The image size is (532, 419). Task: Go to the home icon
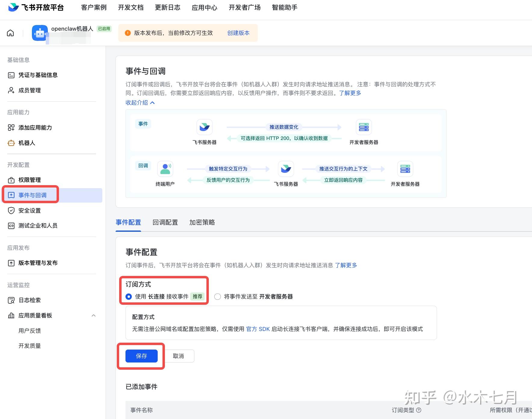(x=11, y=33)
